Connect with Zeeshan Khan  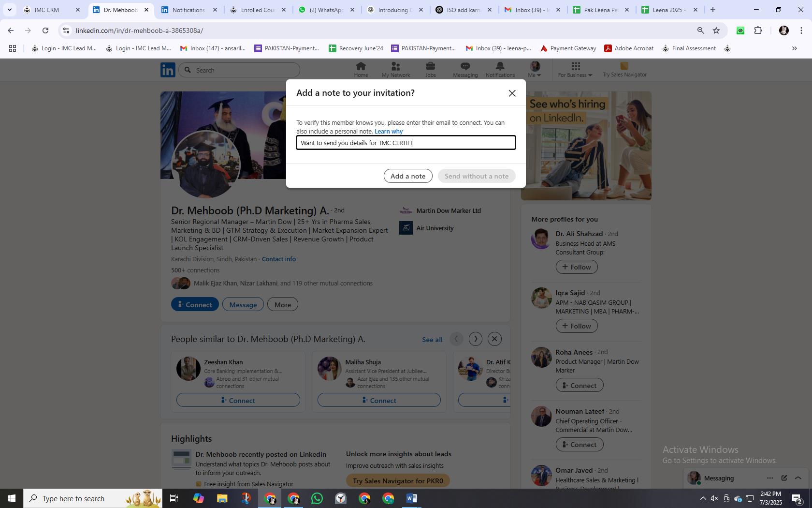tap(238, 400)
